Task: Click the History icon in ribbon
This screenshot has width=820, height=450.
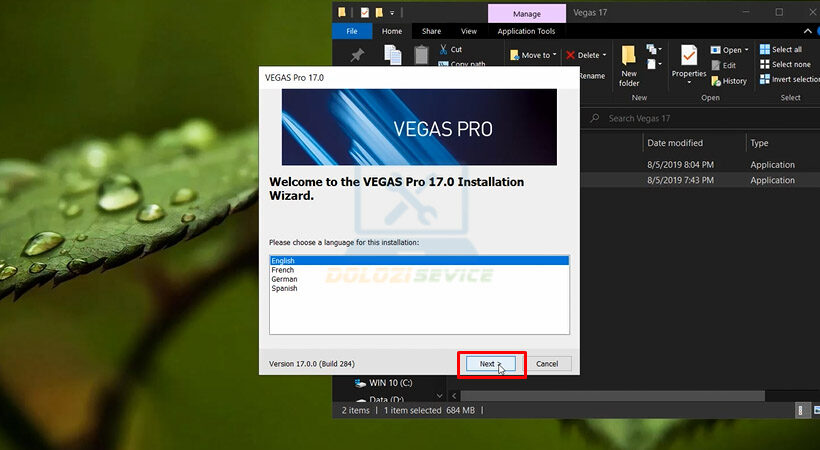Action: pyautogui.click(x=715, y=81)
